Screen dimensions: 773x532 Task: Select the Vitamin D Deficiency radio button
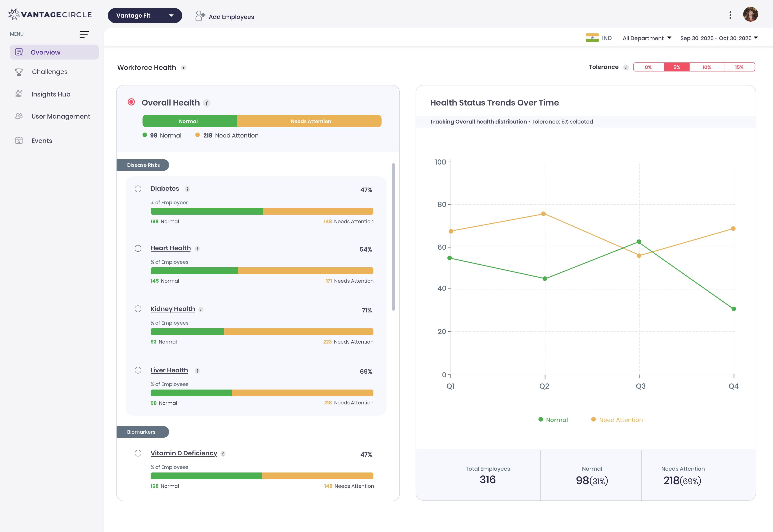pyautogui.click(x=138, y=453)
